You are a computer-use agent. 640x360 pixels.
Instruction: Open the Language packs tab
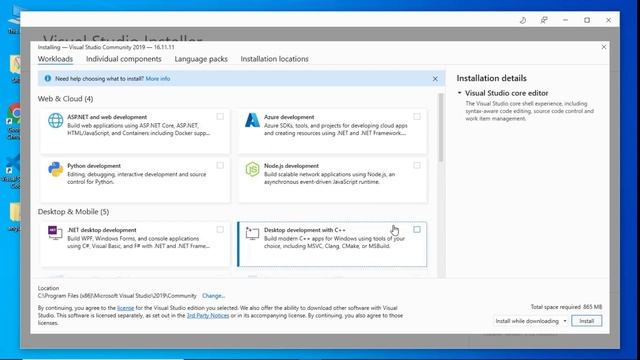[201, 59]
